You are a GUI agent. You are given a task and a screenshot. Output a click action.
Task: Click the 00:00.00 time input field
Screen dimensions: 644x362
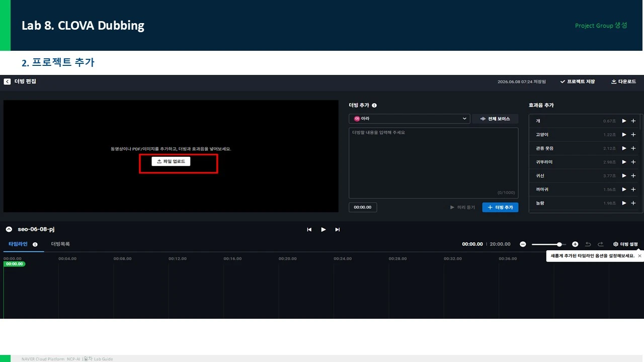[363, 207]
